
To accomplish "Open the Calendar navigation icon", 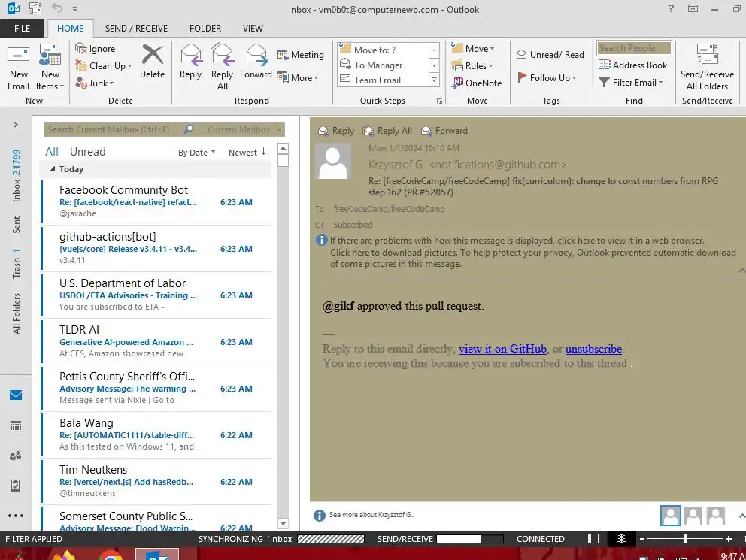I will (x=16, y=425).
